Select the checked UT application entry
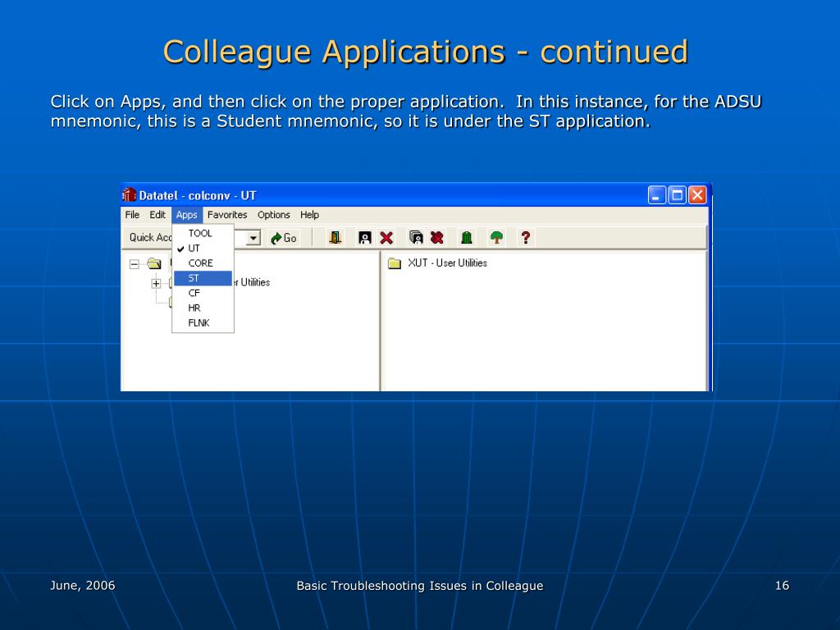 coord(203,248)
